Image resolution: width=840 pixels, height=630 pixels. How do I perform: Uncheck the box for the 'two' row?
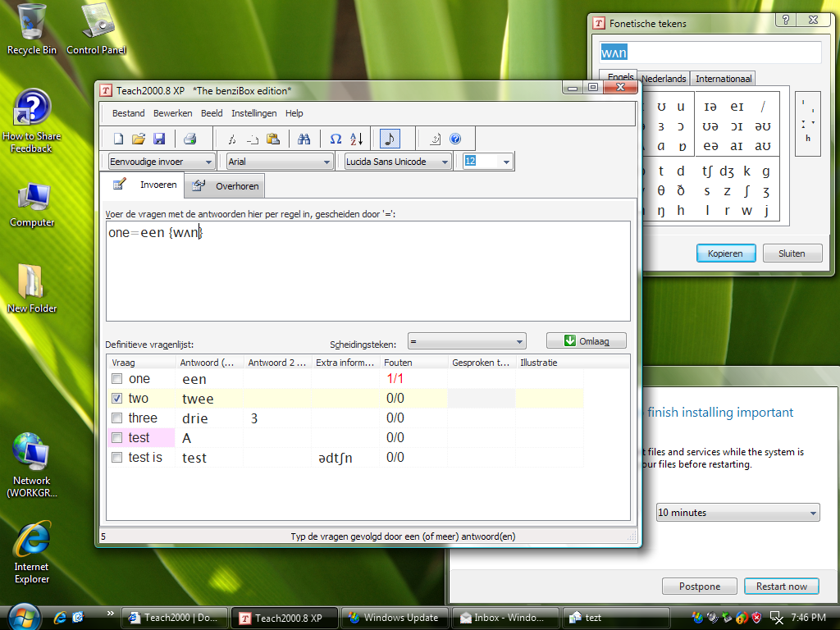[116, 399]
